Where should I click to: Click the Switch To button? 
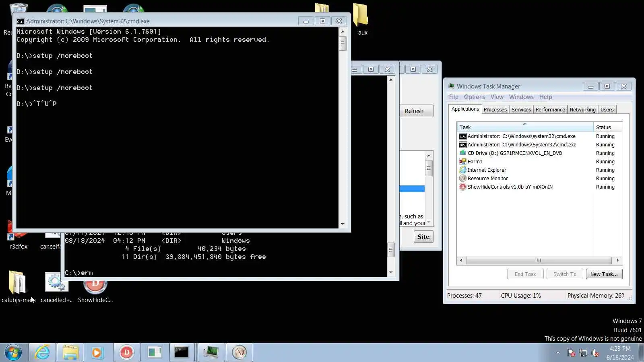pyautogui.click(x=565, y=274)
